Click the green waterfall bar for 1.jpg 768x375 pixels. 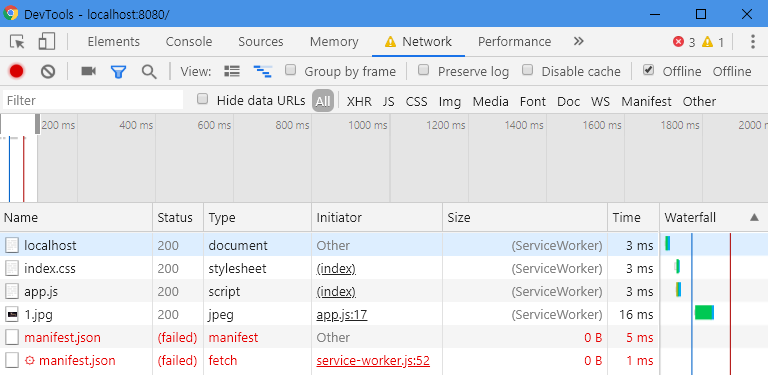[x=704, y=312]
